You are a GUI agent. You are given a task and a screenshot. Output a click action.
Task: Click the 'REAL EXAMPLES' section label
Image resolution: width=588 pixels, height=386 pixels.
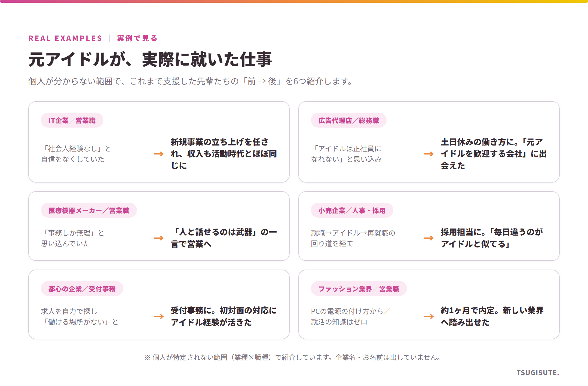point(65,38)
